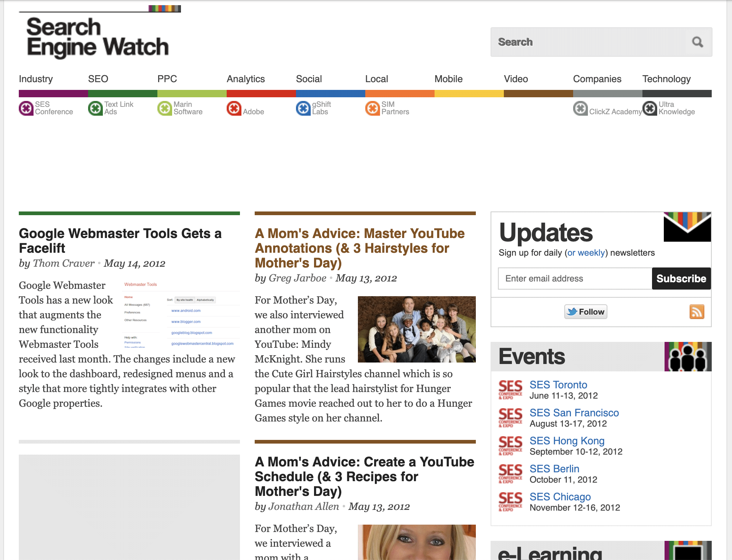The image size is (732, 560).
Task: Click the SES logo beside SES San Francisco
Action: (510, 418)
